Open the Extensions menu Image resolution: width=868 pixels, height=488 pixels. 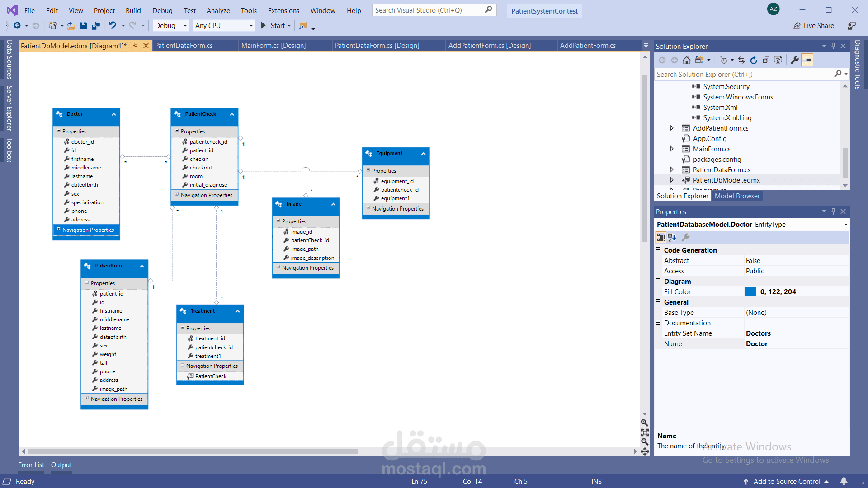pos(283,10)
